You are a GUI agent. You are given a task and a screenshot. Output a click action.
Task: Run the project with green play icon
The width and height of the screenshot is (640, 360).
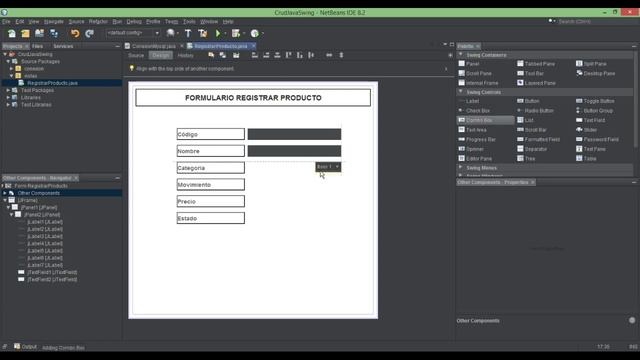click(x=218, y=33)
